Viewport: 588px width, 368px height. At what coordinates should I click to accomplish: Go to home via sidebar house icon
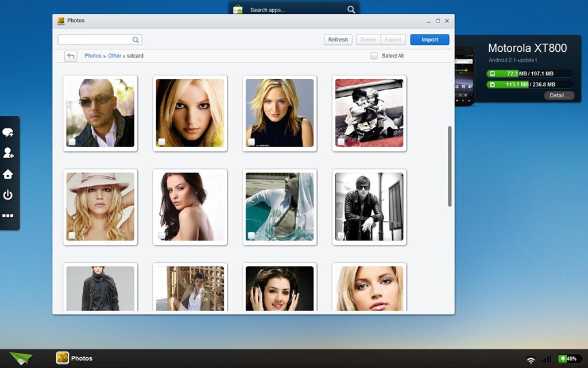(8, 174)
